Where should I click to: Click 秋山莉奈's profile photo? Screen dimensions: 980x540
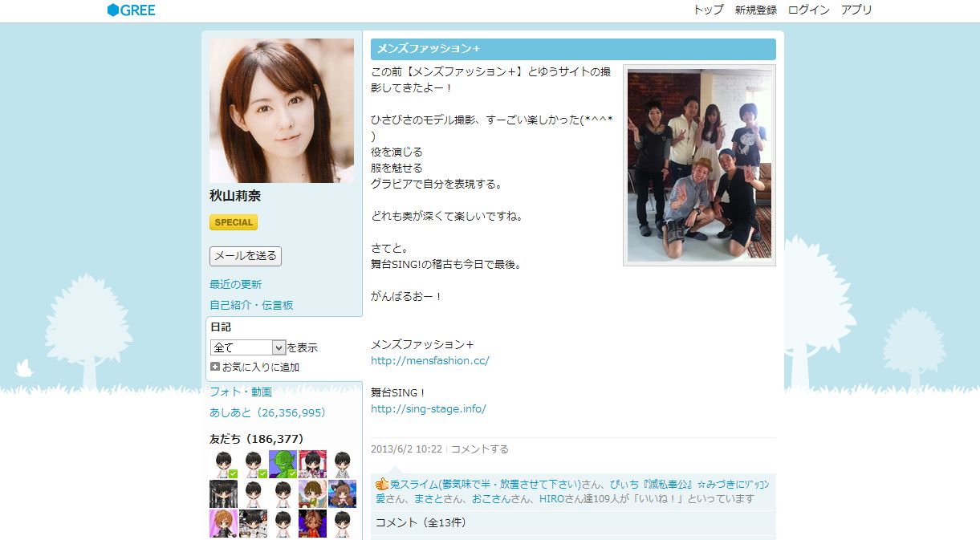[x=282, y=110]
